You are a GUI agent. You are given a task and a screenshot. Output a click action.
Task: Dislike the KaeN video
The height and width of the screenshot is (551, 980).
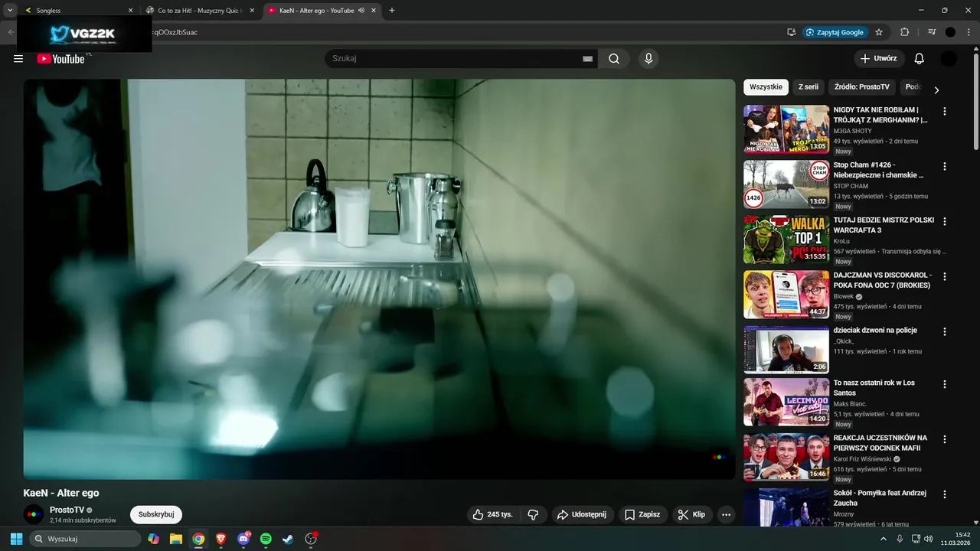point(534,514)
